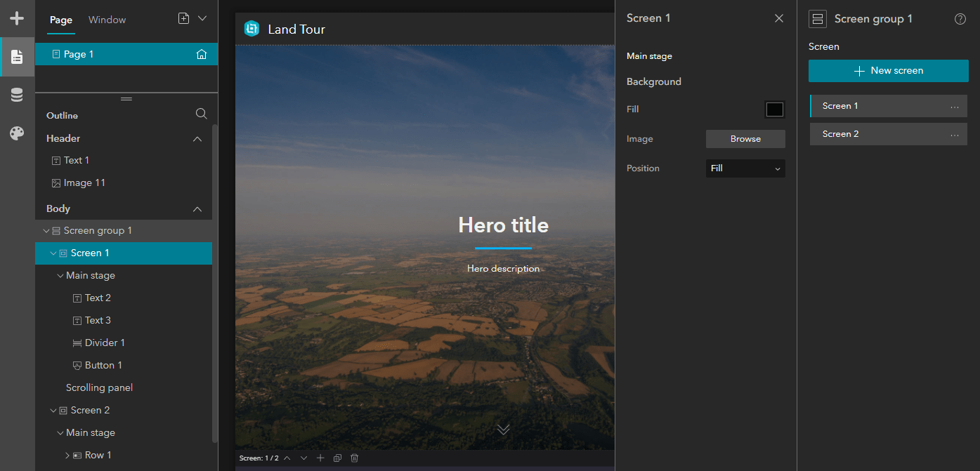Click the scroll-down chevron on hero image

[503, 429]
